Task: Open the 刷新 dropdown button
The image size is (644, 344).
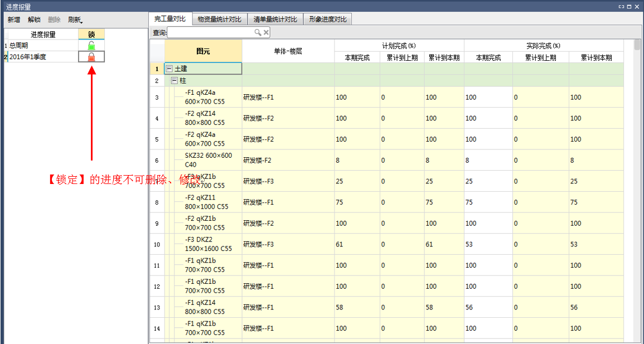Action: point(75,20)
